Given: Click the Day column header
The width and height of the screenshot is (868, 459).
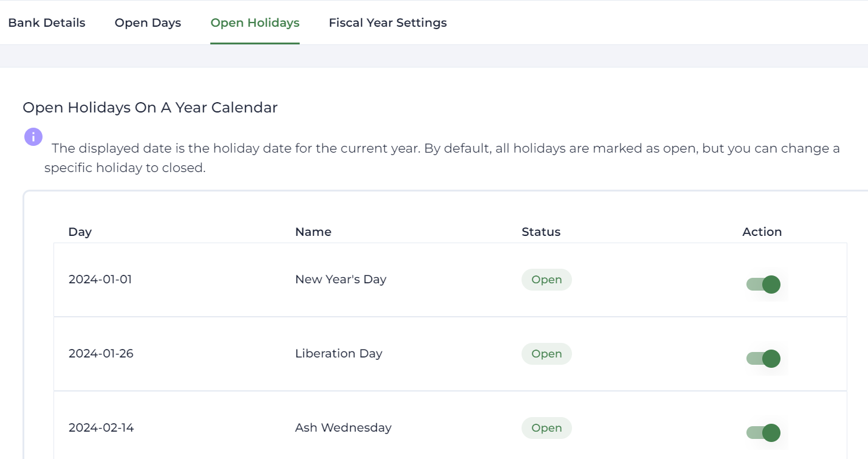Looking at the screenshot, I should [x=80, y=232].
